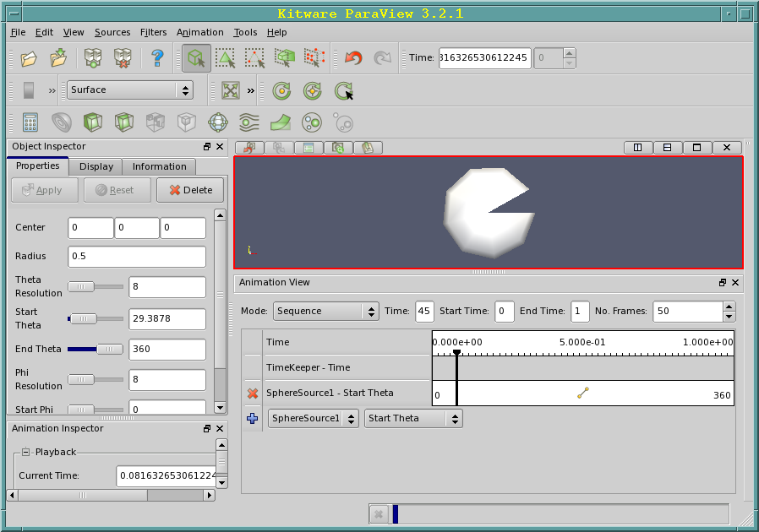
Task: Open the Filters menu
Action: click(153, 32)
